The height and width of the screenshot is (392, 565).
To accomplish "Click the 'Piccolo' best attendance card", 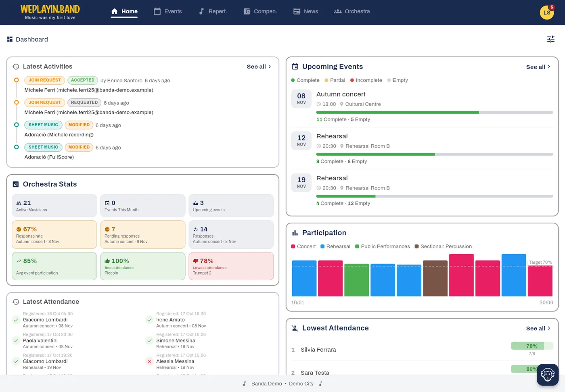I will pos(143,266).
